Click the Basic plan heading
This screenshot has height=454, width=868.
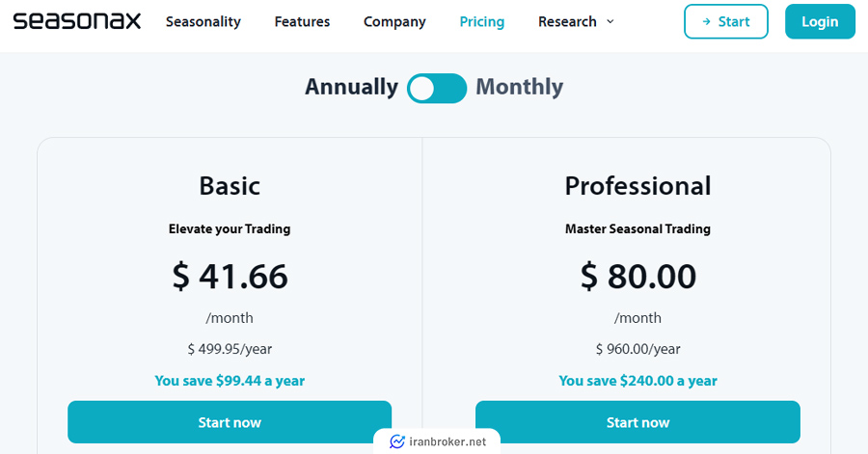tap(230, 186)
